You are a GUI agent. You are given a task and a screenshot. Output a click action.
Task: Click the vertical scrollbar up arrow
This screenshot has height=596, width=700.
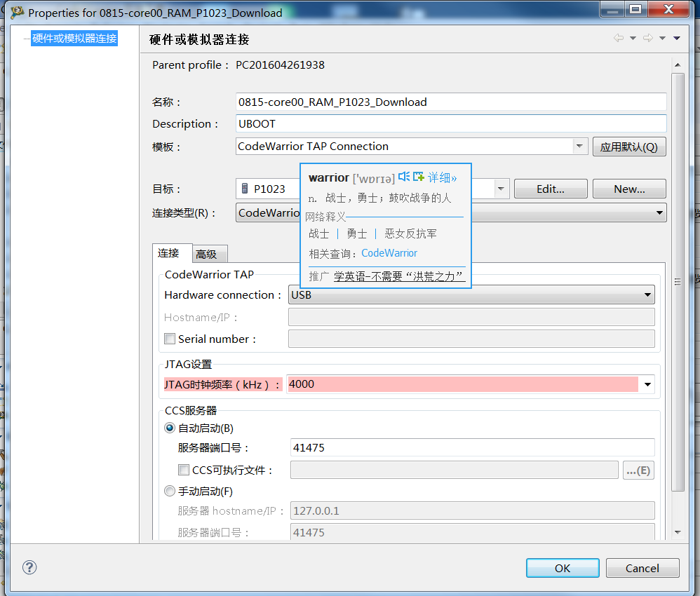(678, 65)
